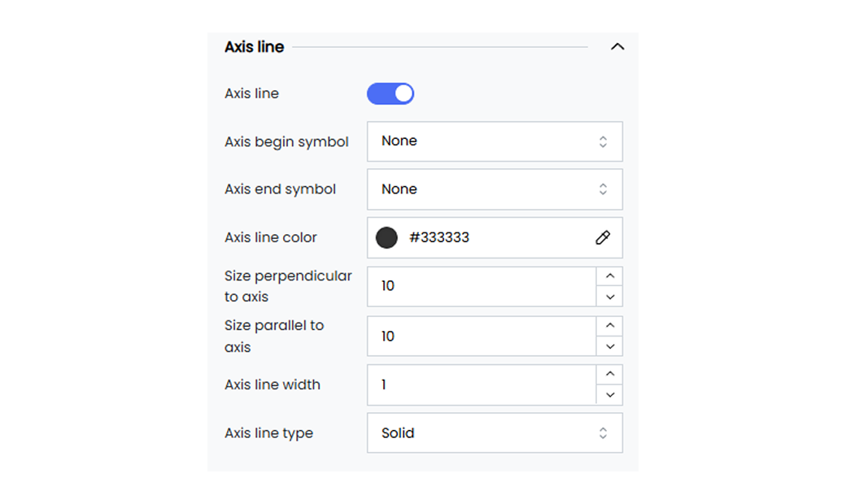The height and width of the screenshot is (504, 846).
Task: Decrease Size perpendicular to axis value
Action: 609,297
